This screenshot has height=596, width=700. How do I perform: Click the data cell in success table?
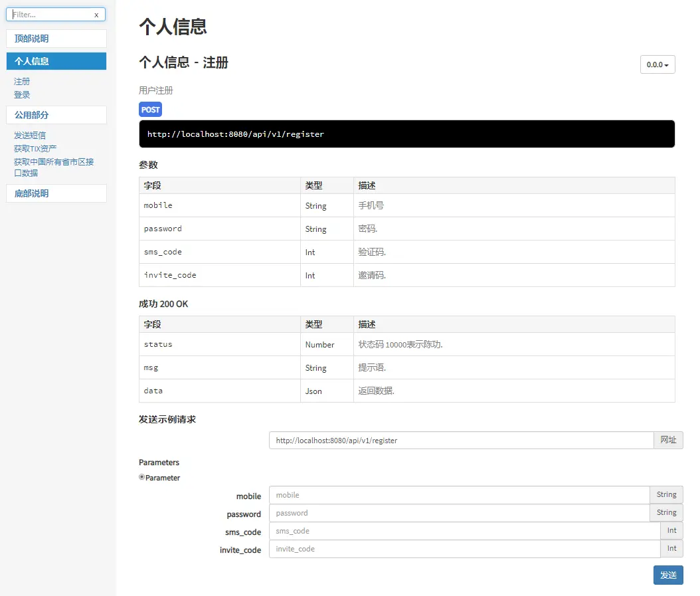(x=220, y=391)
